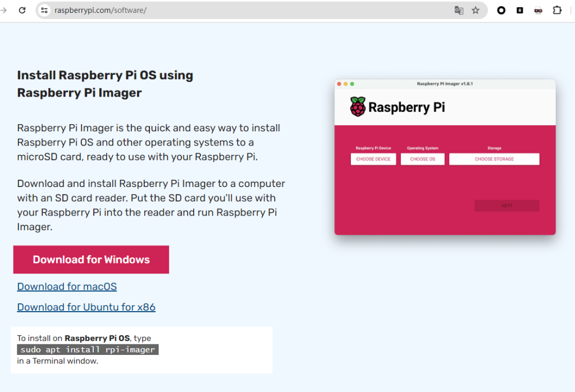Click the raspberry logo in Imager screenshot
The image size is (575, 392).
point(358,107)
